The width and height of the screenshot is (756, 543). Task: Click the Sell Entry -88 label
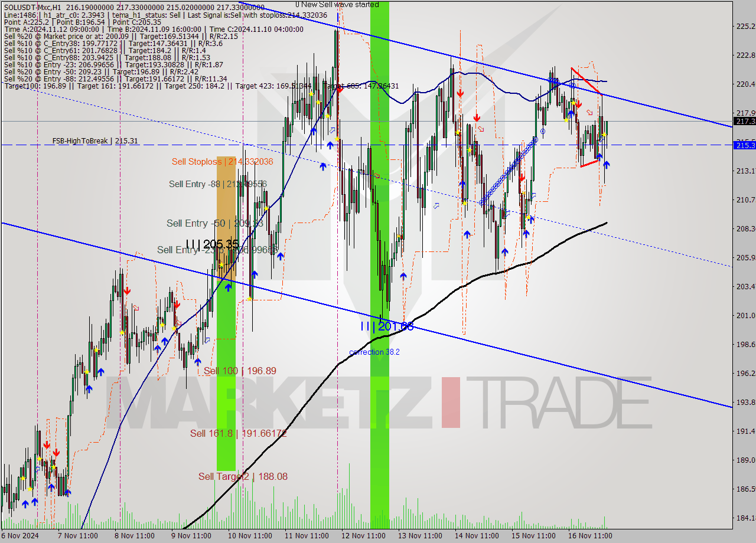tap(218, 184)
